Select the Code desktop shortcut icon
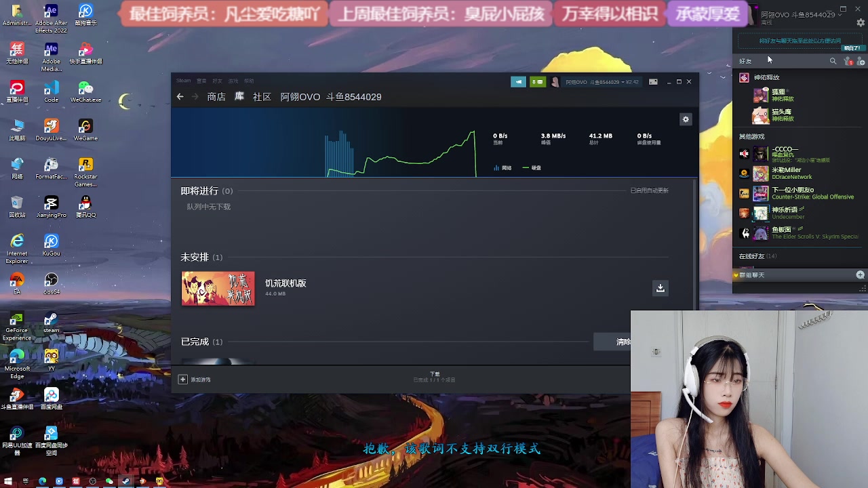The width and height of the screenshot is (868, 488). 51,91
